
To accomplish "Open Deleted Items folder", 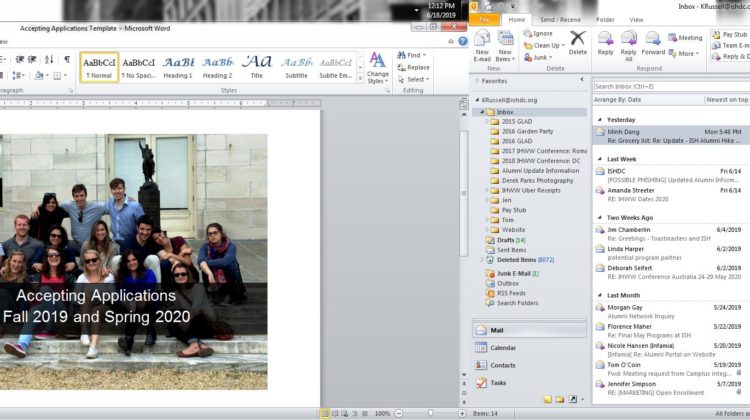I will (x=520, y=260).
